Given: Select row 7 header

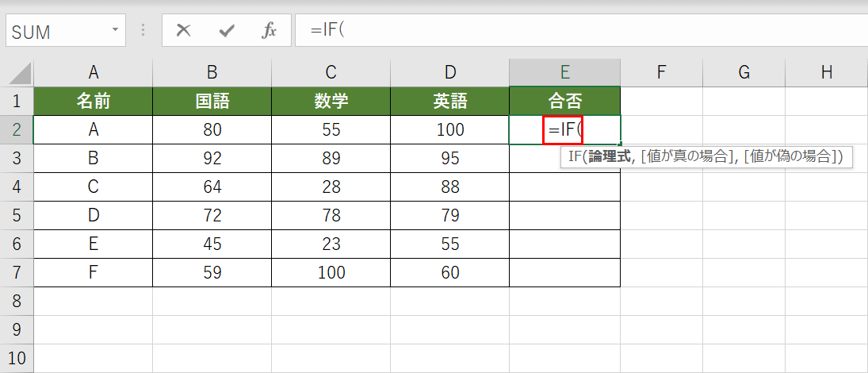Looking at the screenshot, I should click(x=17, y=272).
